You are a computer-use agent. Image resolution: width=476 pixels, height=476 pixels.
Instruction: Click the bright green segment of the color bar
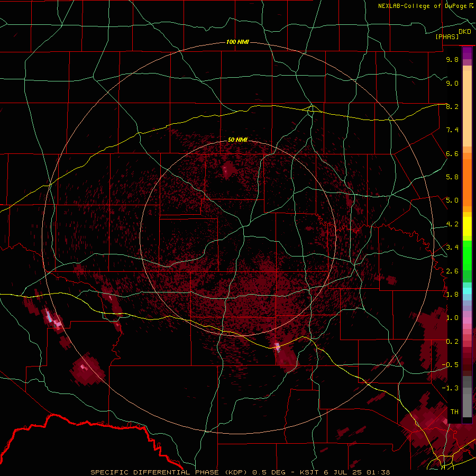pos(467,256)
